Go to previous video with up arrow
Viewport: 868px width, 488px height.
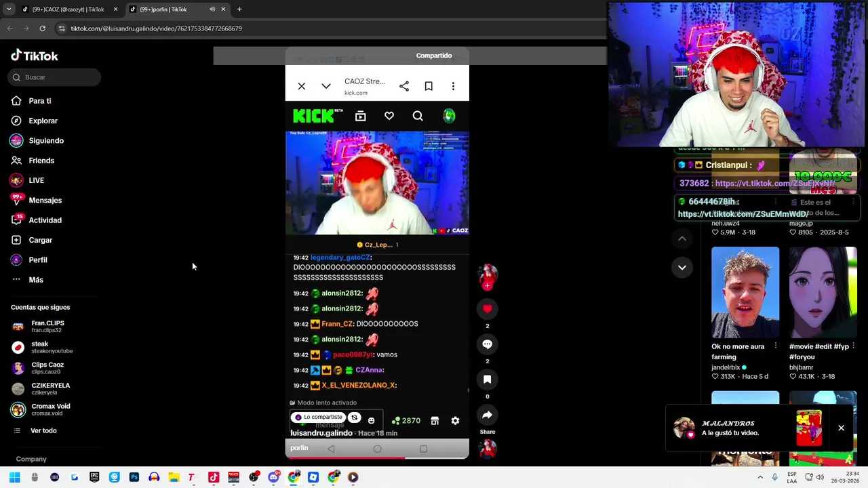[x=682, y=239]
